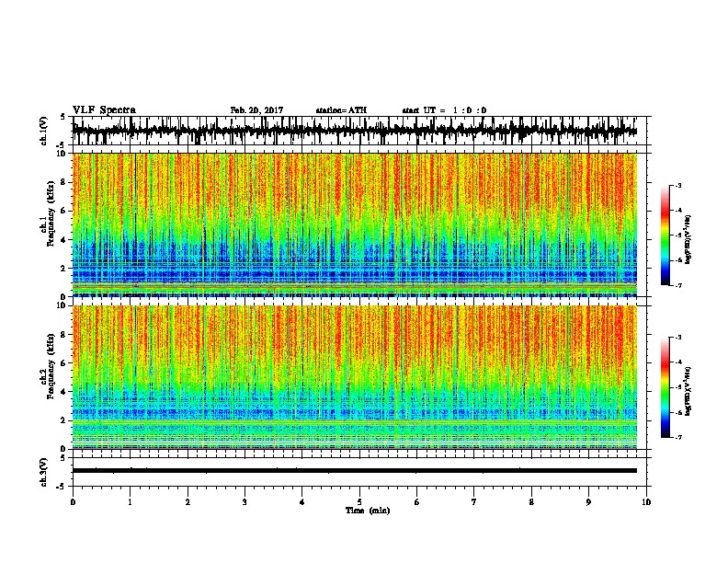This screenshot has height=563, width=728.
Task: Click the time axis tick label '8'
Action: click(531, 502)
